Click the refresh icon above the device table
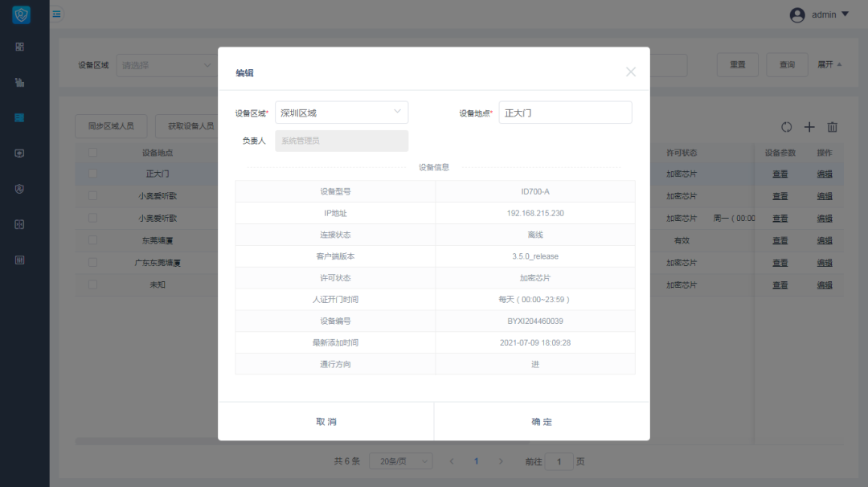Image resolution: width=868 pixels, height=487 pixels. [x=786, y=126]
